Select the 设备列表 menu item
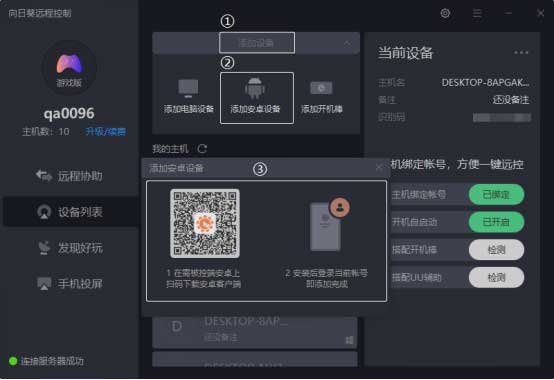554x380 pixels. [69, 212]
